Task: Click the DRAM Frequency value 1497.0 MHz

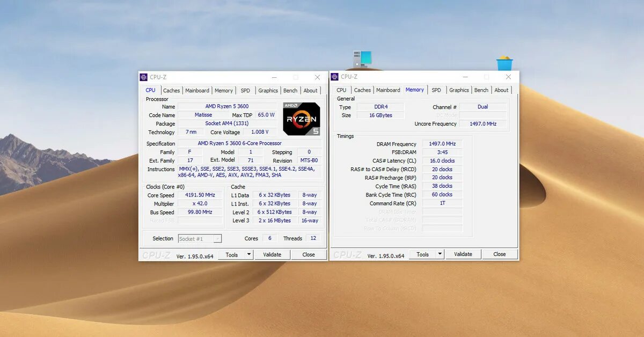Action: (442, 144)
